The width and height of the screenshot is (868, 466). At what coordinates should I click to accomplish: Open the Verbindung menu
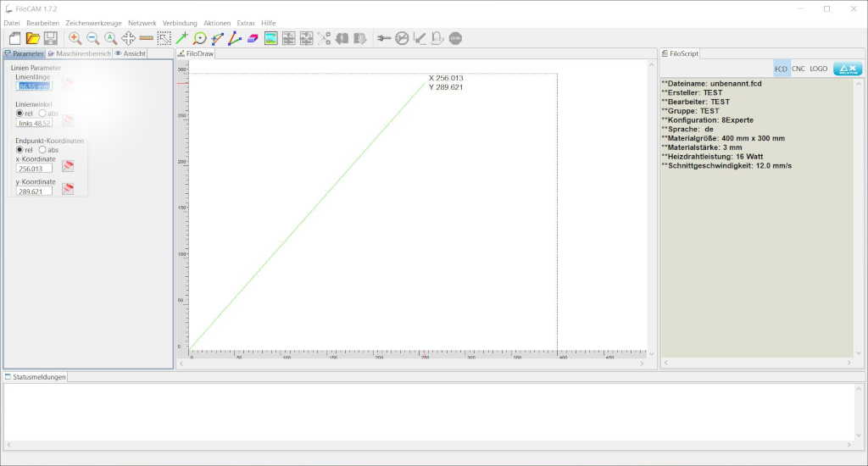coord(180,23)
